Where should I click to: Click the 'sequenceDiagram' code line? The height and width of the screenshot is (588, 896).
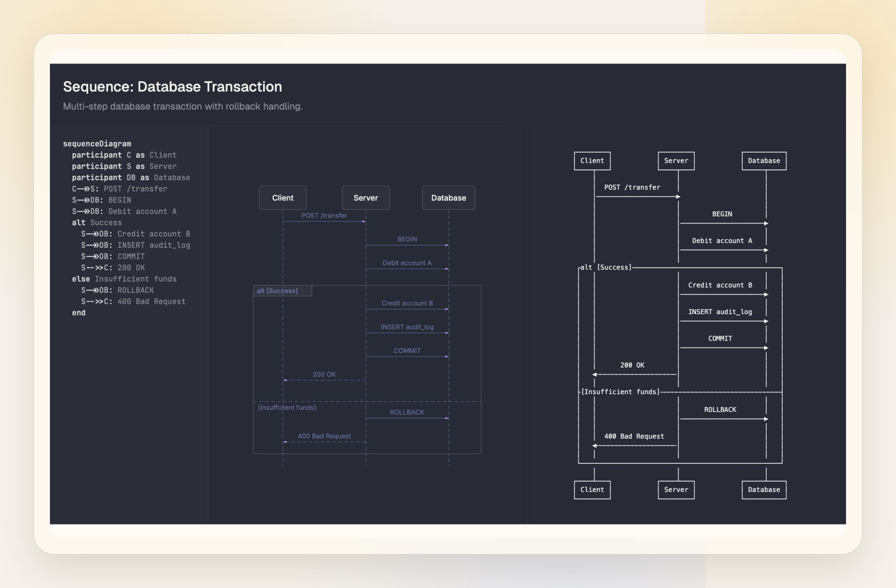[97, 144]
